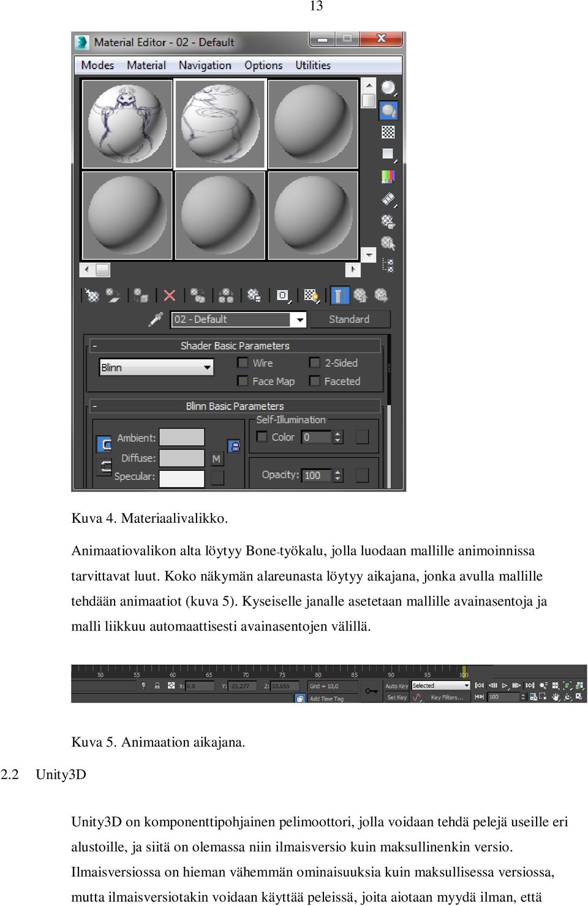The width and height of the screenshot is (588, 906).
Task: Toggle the Diffuse-Specular lock button
Action: pos(105,466)
